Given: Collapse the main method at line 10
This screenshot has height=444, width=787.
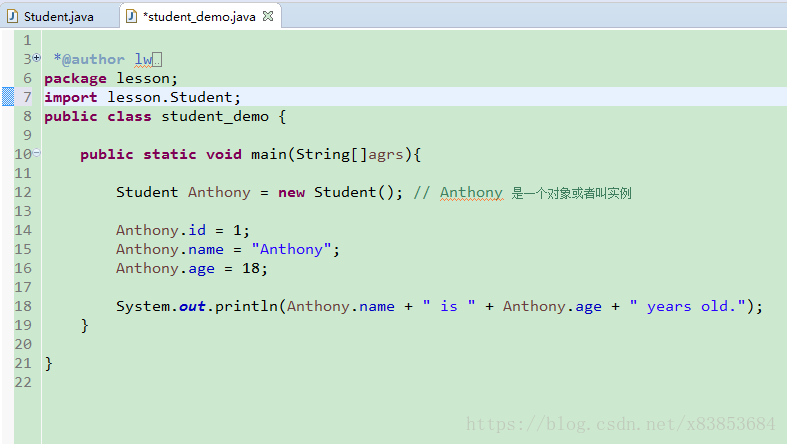Looking at the screenshot, I should click(37, 153).
